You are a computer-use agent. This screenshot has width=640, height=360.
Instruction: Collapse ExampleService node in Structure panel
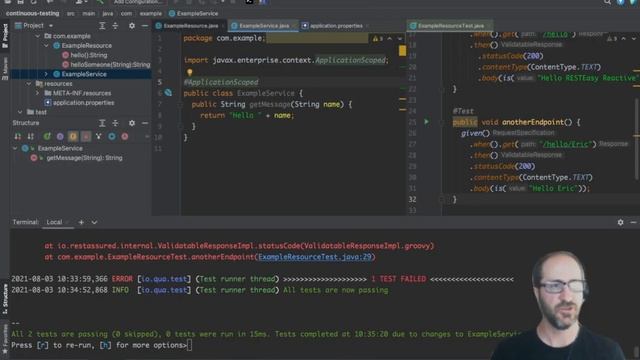[x=15, y=148]
